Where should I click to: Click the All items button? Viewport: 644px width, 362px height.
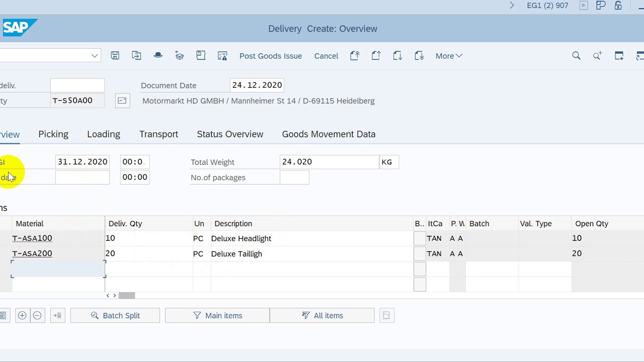(322, 315)
